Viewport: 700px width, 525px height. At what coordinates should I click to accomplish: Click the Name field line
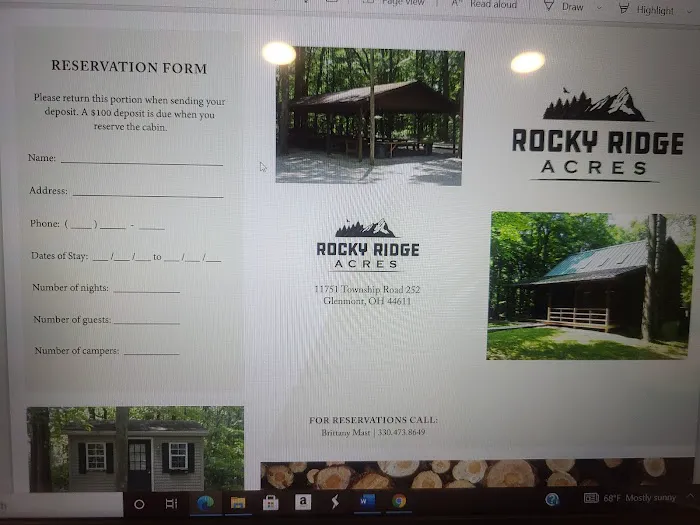(142, 162)
